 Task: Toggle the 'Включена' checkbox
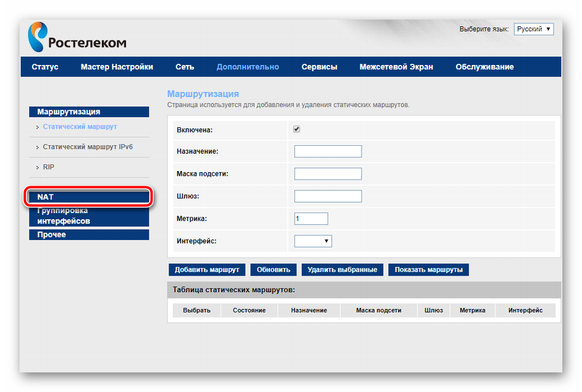click(x=297, y=130)
